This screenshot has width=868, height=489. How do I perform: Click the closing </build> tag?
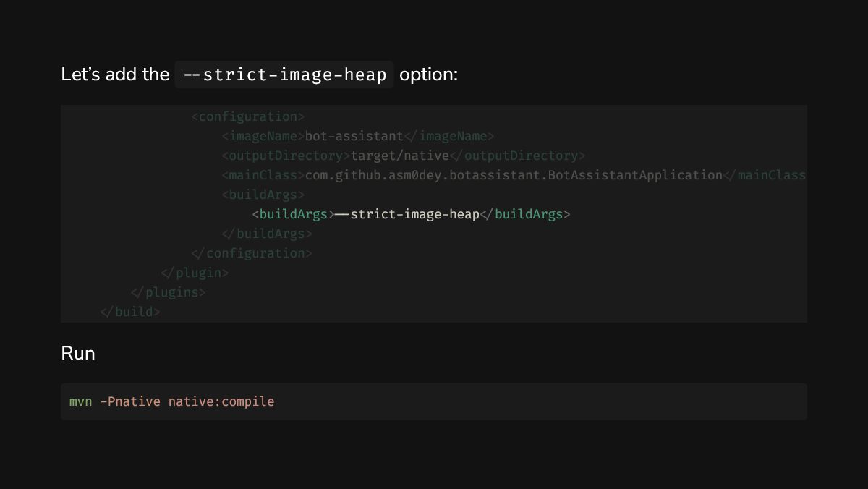[130, 312]
